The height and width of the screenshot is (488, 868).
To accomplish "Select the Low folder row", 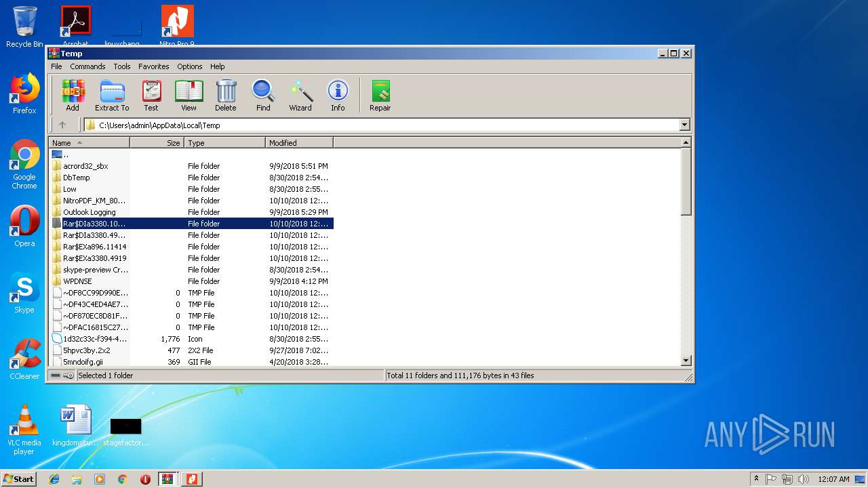I will [x=191, y=189].
